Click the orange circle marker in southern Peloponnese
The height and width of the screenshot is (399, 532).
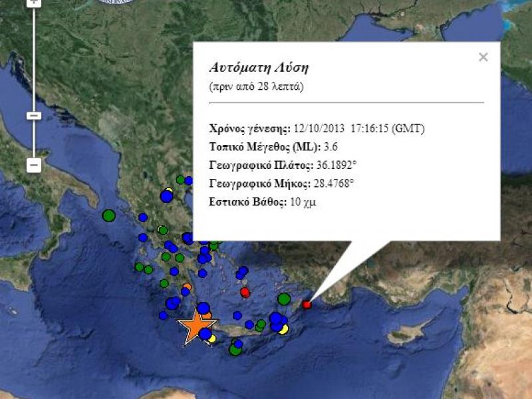point(187,287)
